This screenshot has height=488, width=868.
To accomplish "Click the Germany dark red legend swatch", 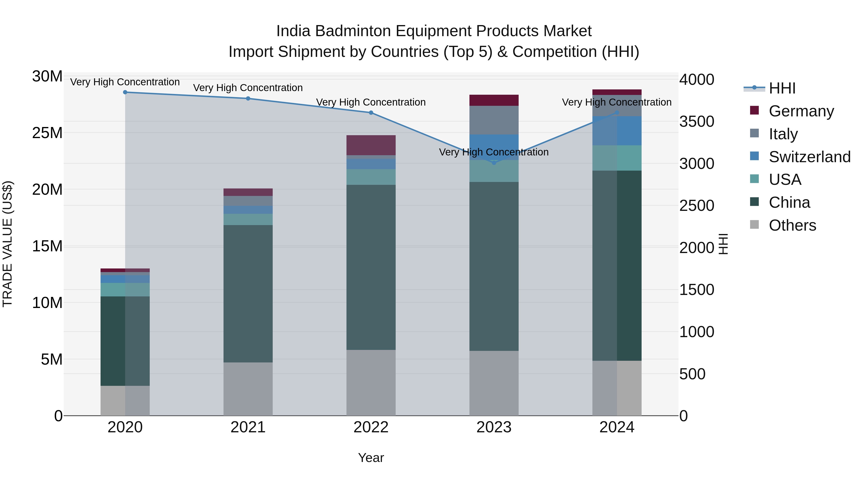I will point(754,110).
